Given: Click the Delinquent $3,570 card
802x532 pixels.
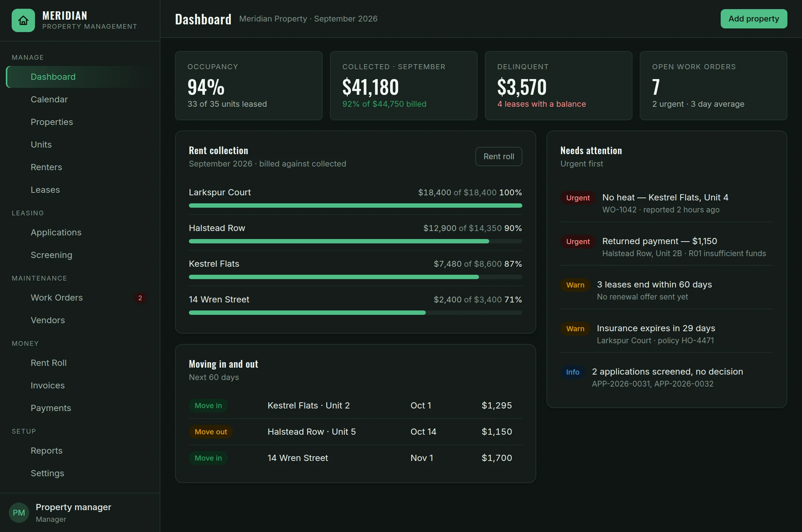Looking at the screenshot, I should pos(558,86).
